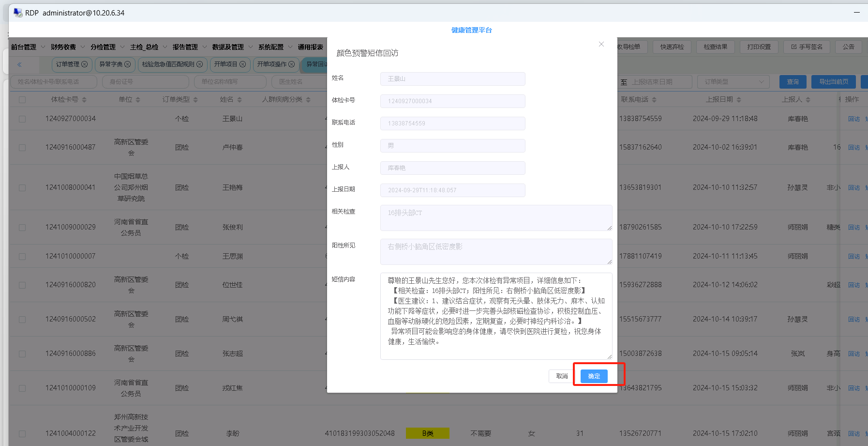Sort table by 体检卡号 column arrows
Screen dimensions: 868x446
[x=84, y=100]
